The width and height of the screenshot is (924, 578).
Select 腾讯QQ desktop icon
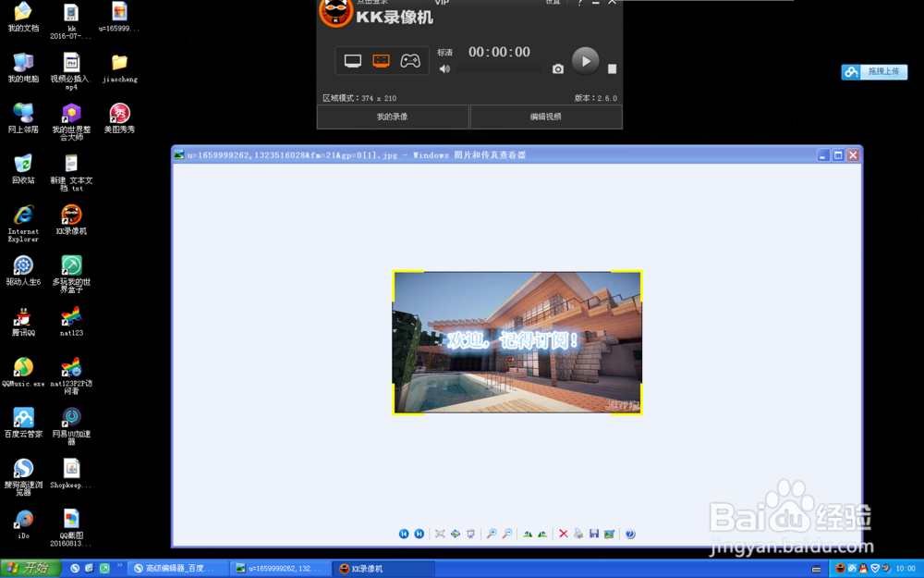click(x=23, y=322)
